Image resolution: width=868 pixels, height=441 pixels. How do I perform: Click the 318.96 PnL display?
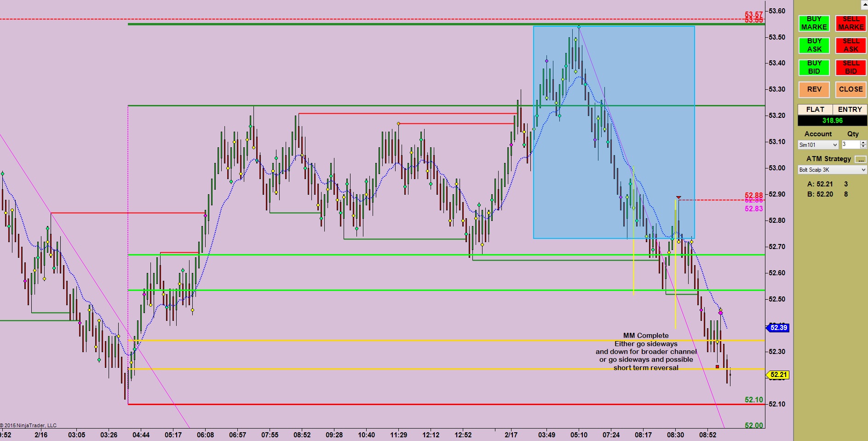832,121
